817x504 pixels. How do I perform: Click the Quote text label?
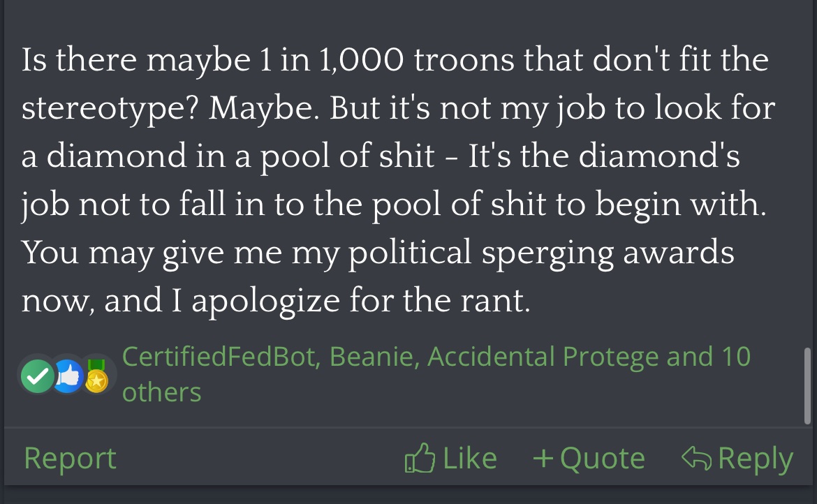(x=602, y=459)
